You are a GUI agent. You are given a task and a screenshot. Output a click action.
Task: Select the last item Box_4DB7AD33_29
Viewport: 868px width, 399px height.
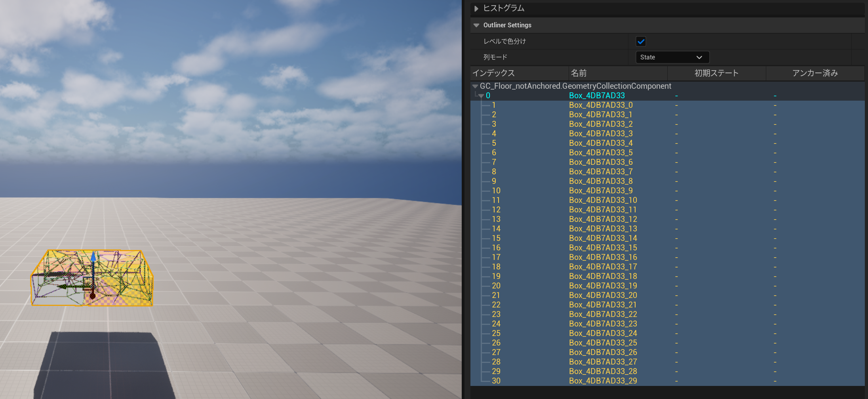click(603, 381)
